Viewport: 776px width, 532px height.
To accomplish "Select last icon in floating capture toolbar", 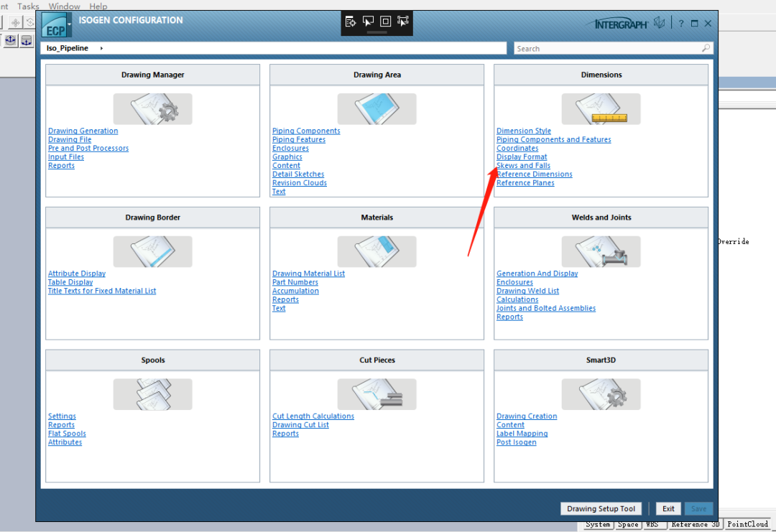I will click(403, 22).
